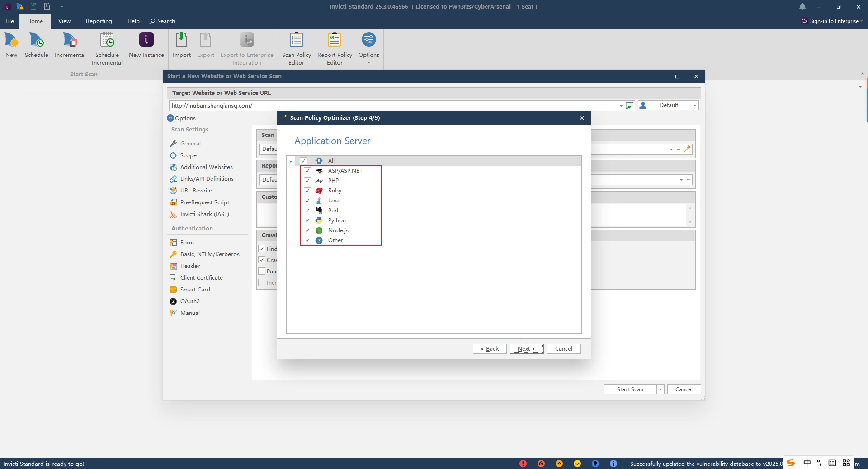The height and width of the screenshot is (469, 868).
Task: Open the target URL history dropdown
Action: [621, 106]
